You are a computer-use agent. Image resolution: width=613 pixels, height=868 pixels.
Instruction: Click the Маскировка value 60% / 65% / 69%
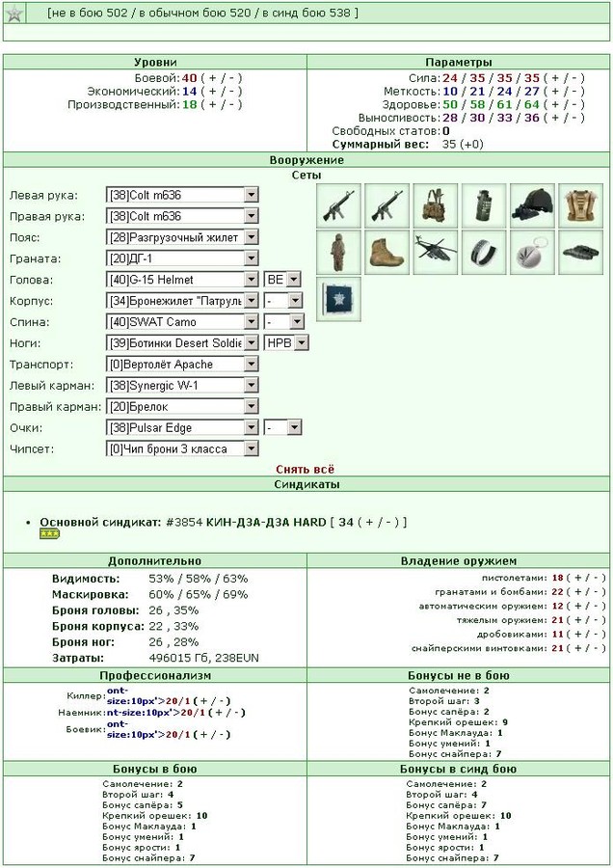tap(198, 594)
